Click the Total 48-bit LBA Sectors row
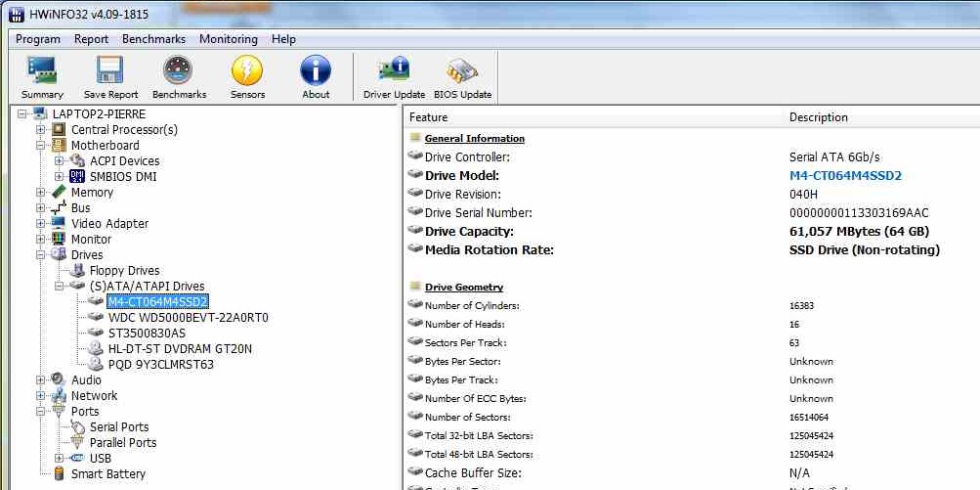Viewport: 980px width, 490px height. [693, 455]
